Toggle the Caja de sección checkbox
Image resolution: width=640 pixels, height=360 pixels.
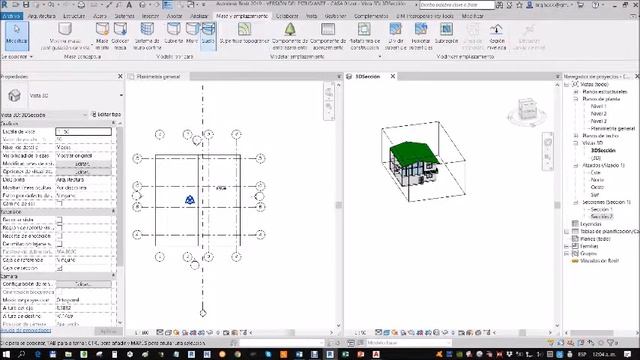(60, 268)
